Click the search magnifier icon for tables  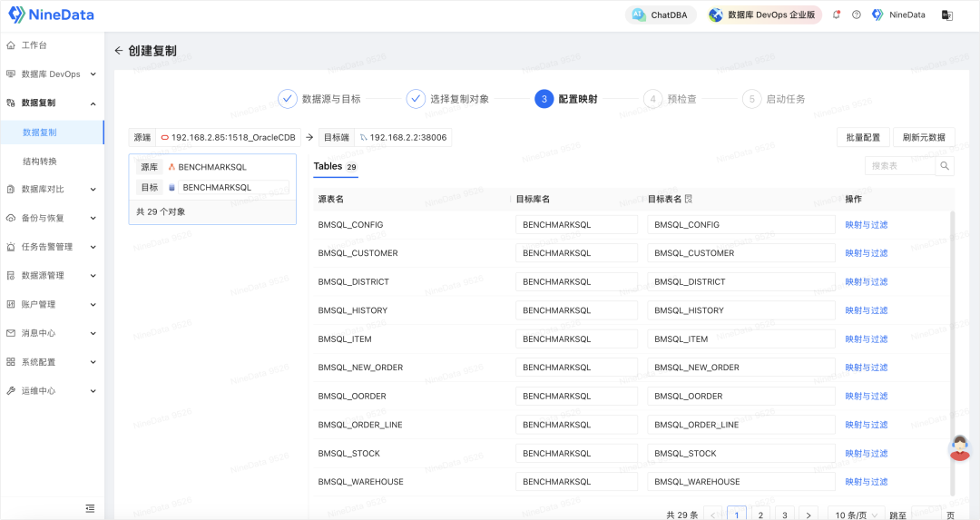pyautogui.click(x=945, y=166)
